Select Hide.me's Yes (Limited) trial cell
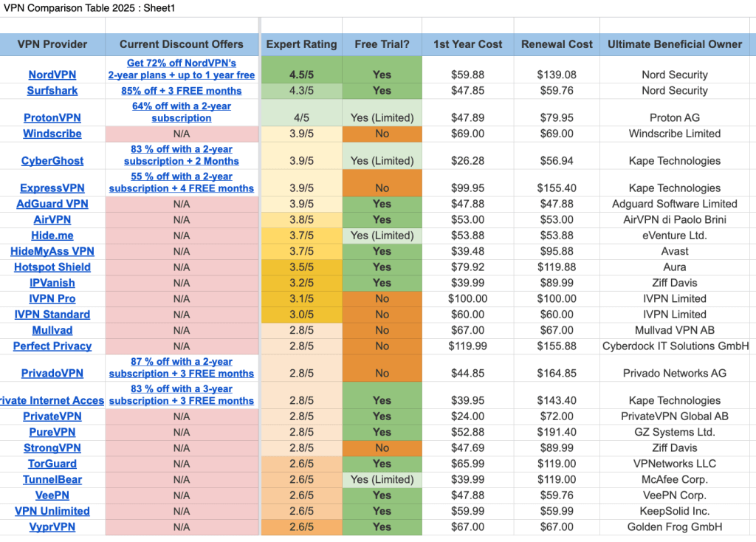This screenshot has width=756, height=542. 382,236
